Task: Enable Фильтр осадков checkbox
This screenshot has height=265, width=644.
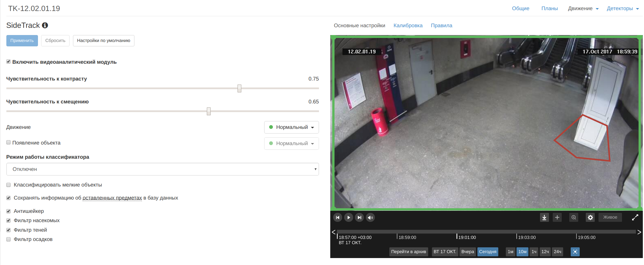Action: (x=8, y=239)
